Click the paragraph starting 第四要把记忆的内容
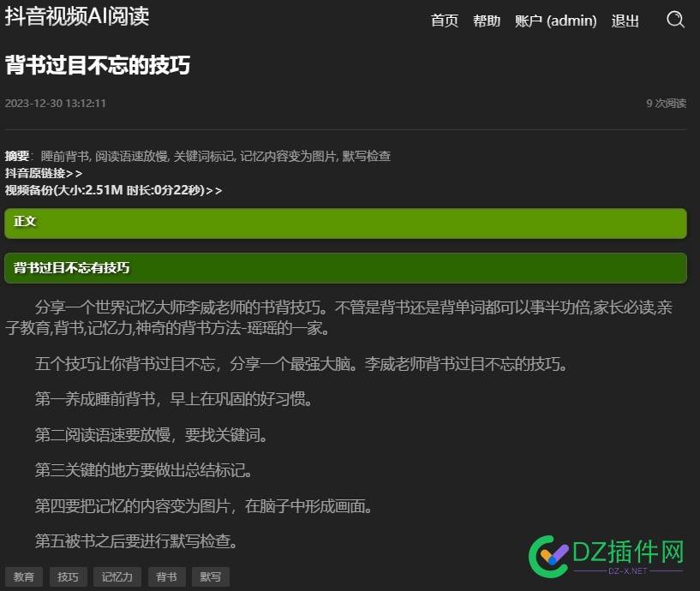 pos(204,506)
